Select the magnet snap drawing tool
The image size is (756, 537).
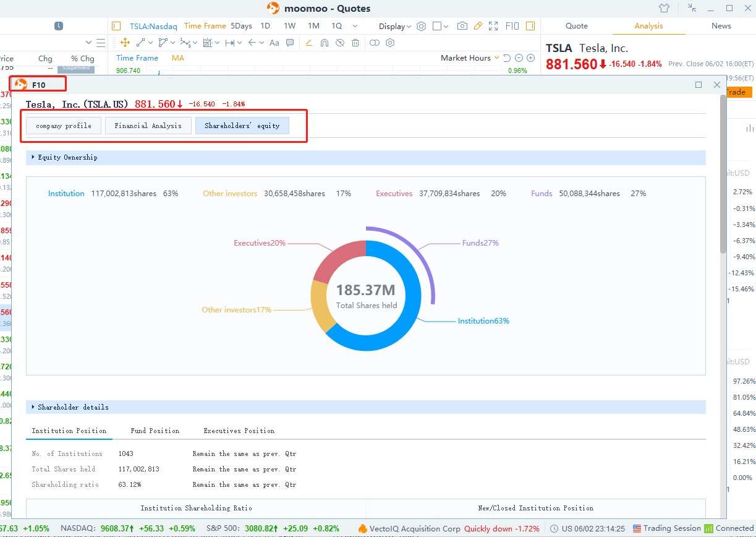click(x=325, y=43)
